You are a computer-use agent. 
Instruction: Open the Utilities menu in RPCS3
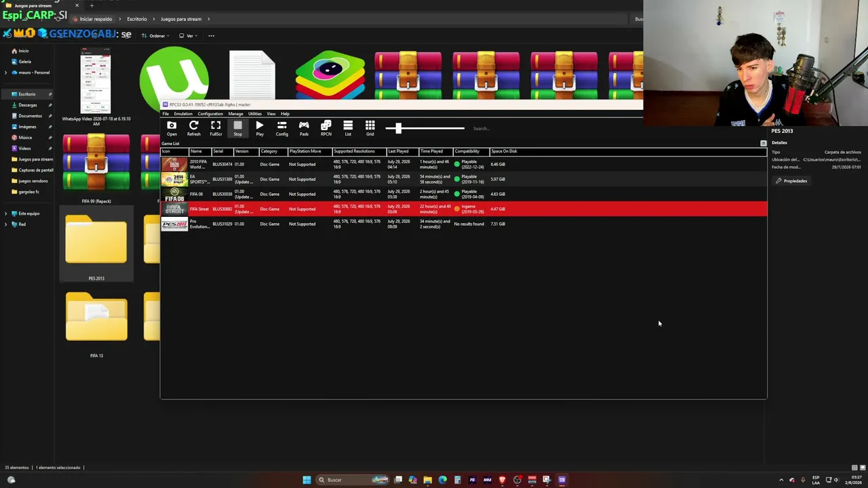pos(255,114)
